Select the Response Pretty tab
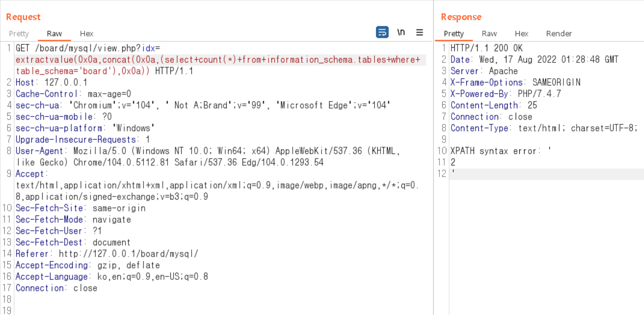644x315 pixels. pyautogui.click(x=454, y=34)
